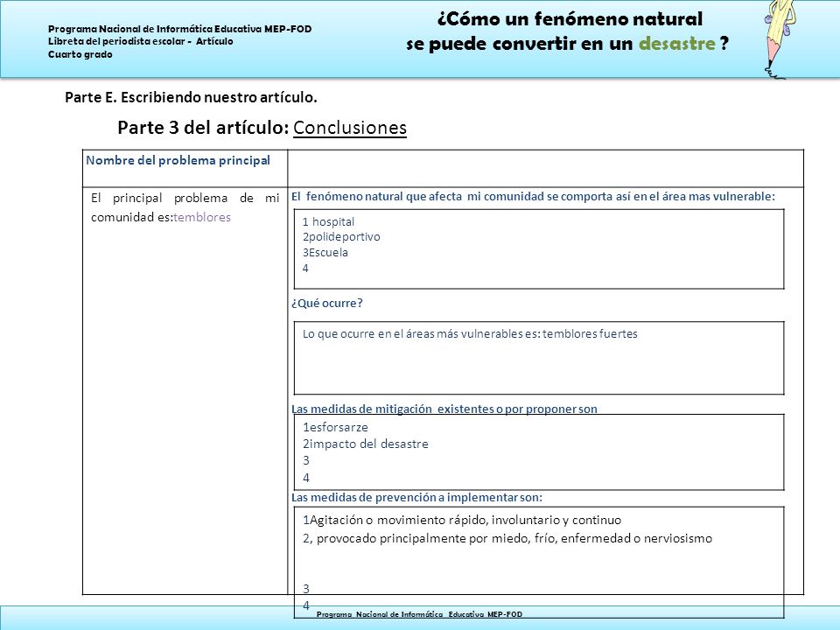This screenshot has height=630, width=840.
Task: Click 'Lo que ocurre en el áreas más vulnerables' sentence
Action: click(470, 333)
